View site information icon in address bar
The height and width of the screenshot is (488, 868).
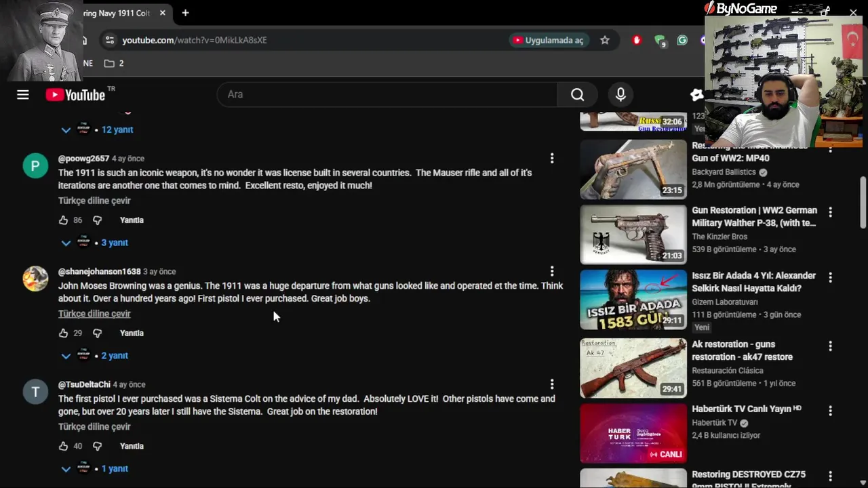point(111,40)
